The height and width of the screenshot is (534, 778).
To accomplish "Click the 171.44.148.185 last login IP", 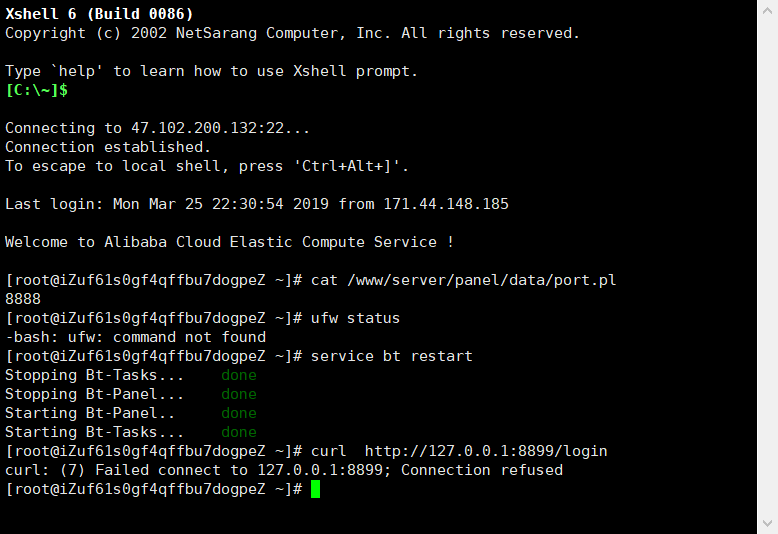I will (x=446, y=204).
